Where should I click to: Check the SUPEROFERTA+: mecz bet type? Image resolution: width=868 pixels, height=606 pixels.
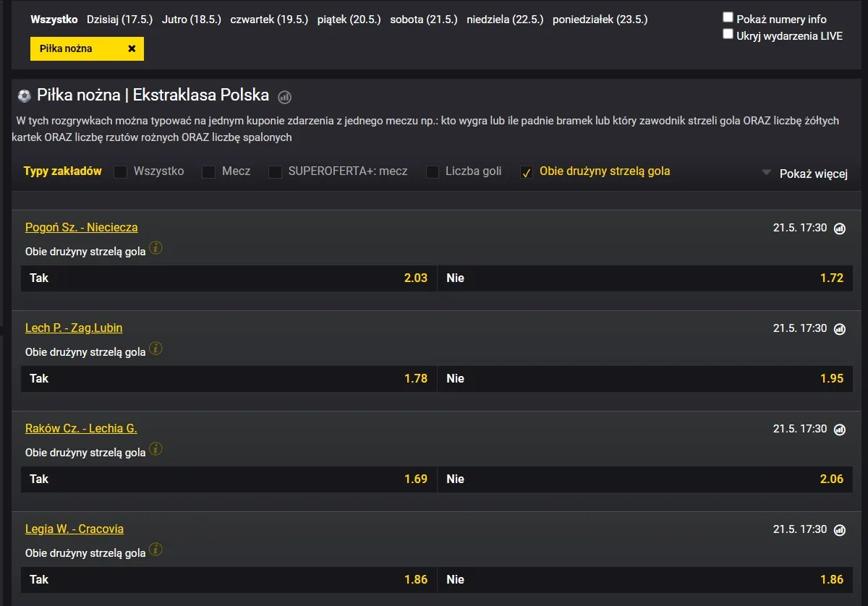275,172
